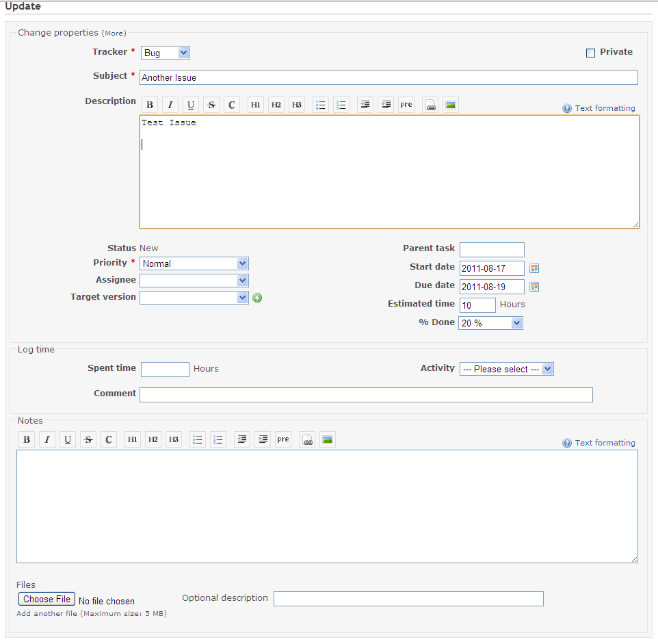Remove quote indent in Notes toolbar
Viewport: 658px width, 644px height.
pos(263,439)
